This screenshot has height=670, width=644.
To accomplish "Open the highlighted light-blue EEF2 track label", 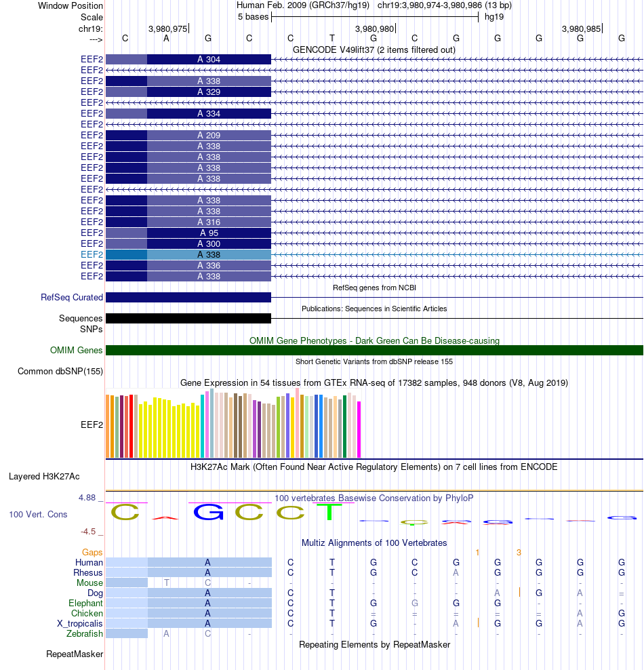I will tap(92, 255).
